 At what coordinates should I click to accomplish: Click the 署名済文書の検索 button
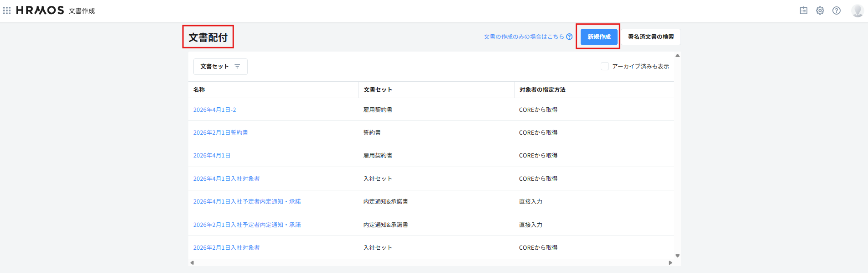(x=651, y=37)
